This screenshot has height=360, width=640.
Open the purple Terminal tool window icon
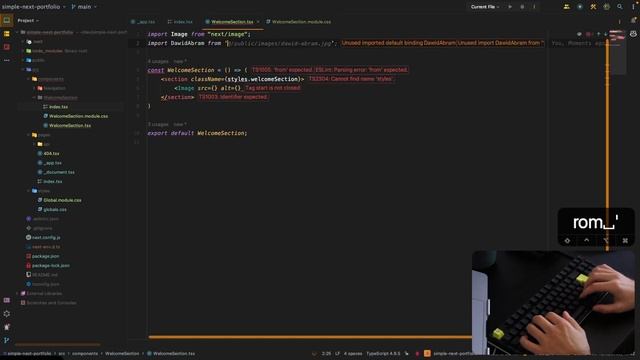[7, 300]
